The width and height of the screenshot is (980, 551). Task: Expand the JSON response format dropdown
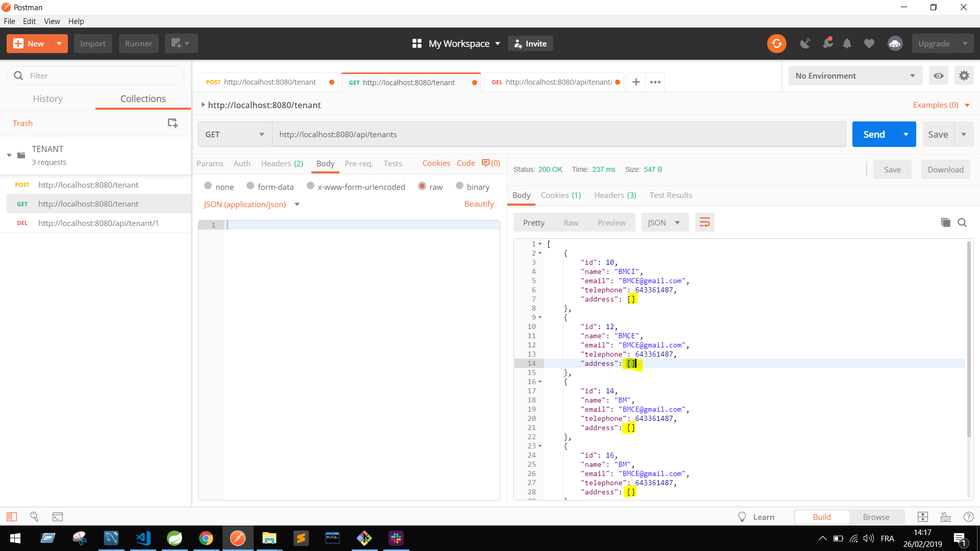tap(663, 222)
